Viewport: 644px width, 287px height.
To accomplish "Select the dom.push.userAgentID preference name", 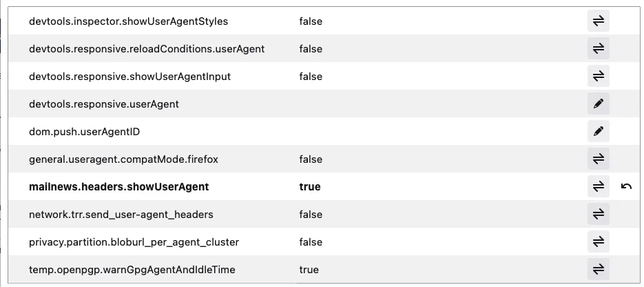I will [x=84, y=132].
